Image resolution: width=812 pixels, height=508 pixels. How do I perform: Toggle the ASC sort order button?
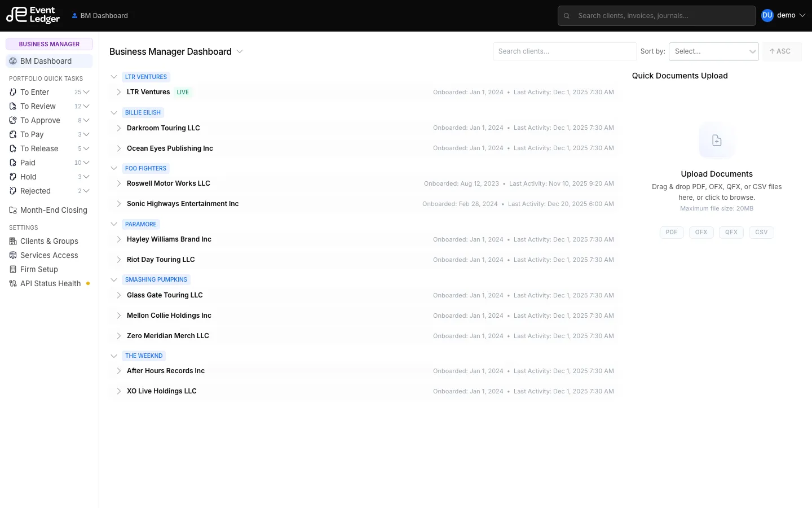pos(781,51)
